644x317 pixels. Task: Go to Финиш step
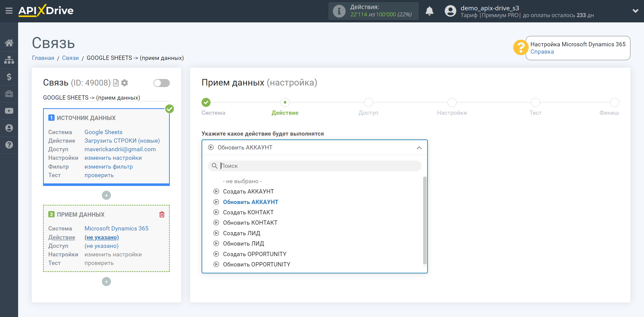[x=614, y=102]
